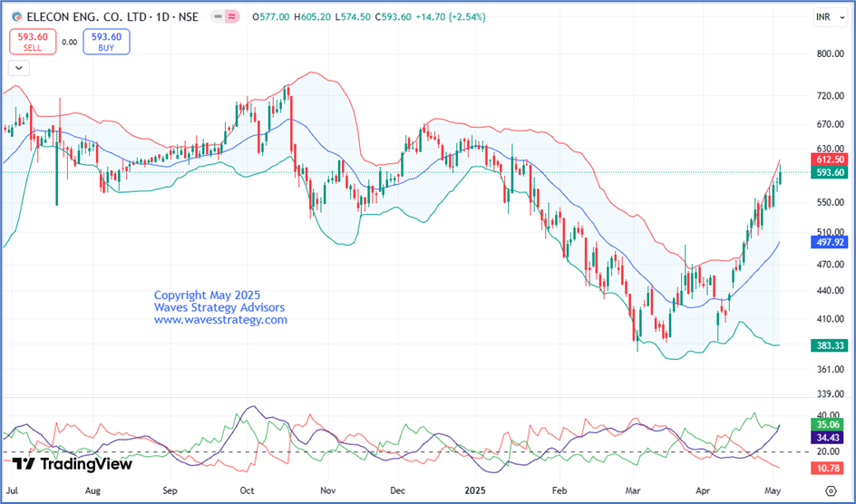
Task: Click the 2025 label on time axis
Action: tap(474, 490)
